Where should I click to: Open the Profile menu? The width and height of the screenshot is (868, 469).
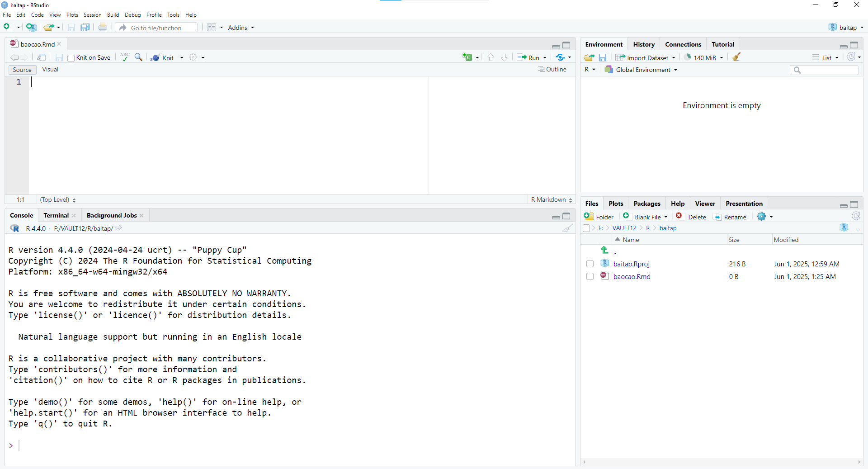pyautogui.click(x=154, y=15)
